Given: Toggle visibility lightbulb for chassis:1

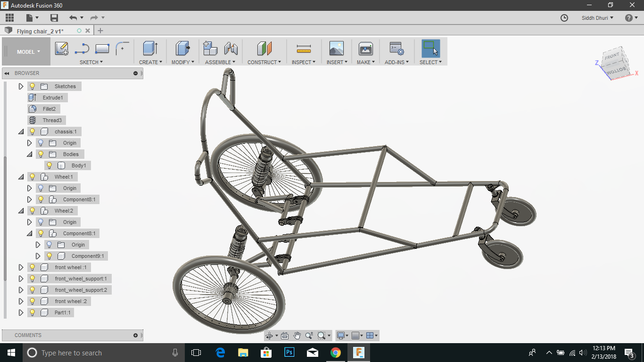Looking at the screenshot, I should click(x=33, y=132).
